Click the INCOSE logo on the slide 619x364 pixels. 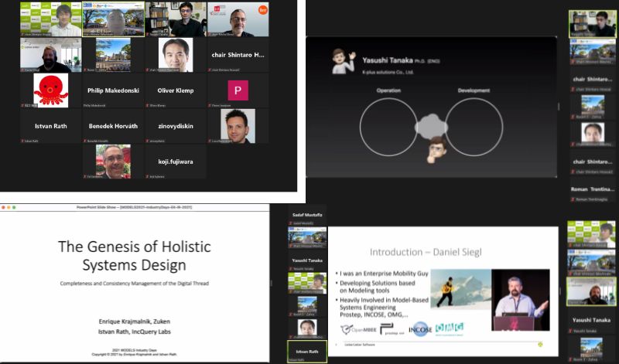pos(420,329)
